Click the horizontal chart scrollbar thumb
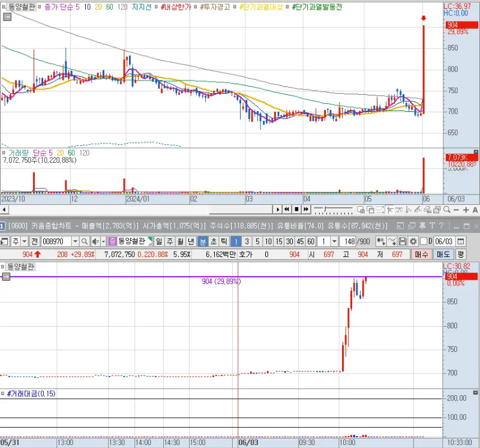This screenshot has width=480, height=448. point(241,210)
